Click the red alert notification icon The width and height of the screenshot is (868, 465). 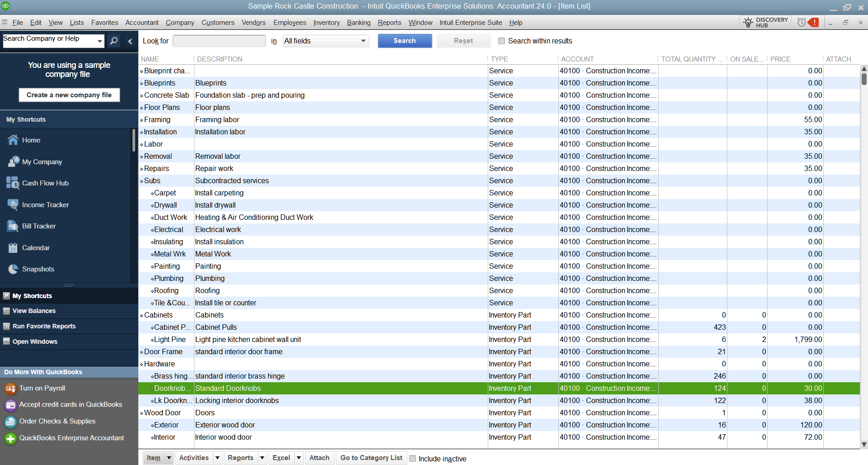(814, 22)
